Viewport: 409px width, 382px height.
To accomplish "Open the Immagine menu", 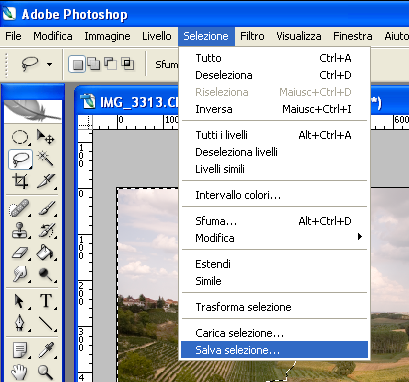I will pos(107,36).
